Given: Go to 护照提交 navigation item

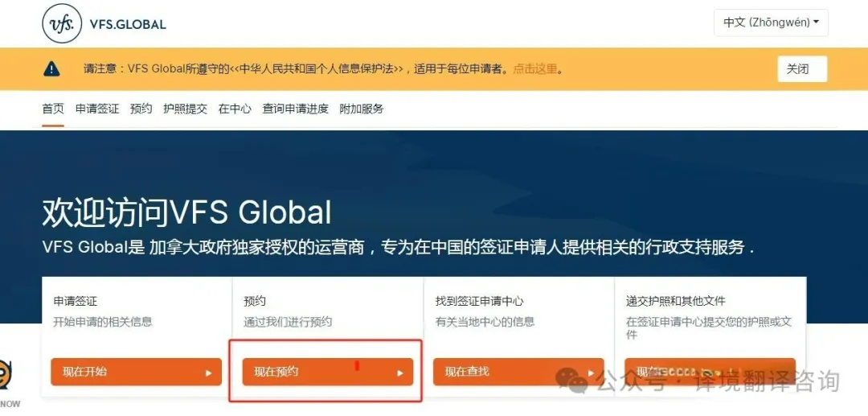Looking at the screenshot, I should pyautogui.click(x=186, y=109).
